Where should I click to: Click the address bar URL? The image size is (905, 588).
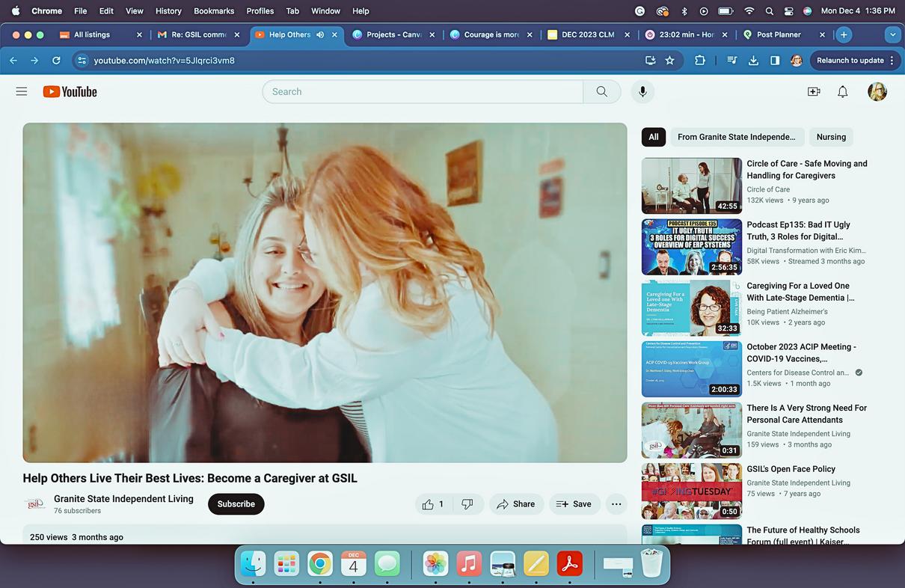click(x=165, y=61)
